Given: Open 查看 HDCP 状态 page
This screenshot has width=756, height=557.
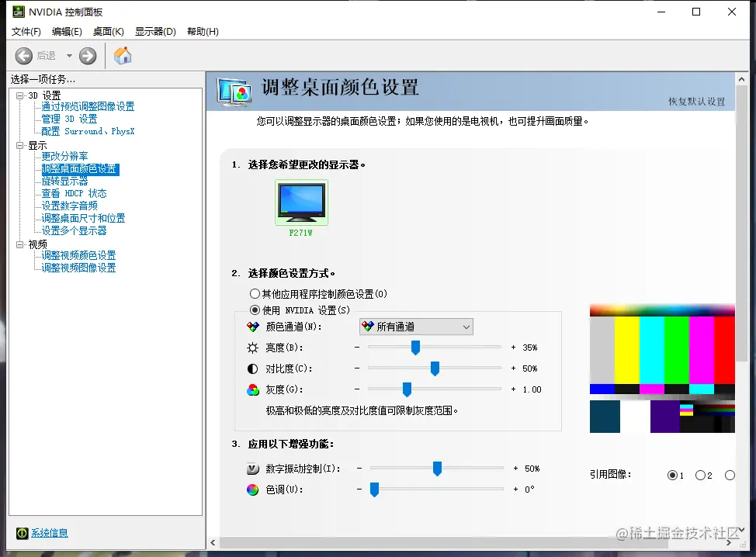Looking at the screenshot, I should click(74, 193).
